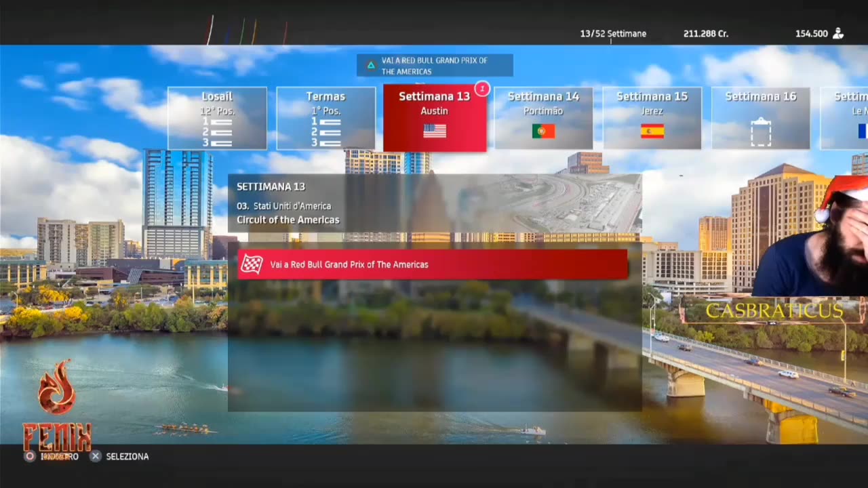Click the circle button icon for Indietro
This screenshot has width=868, height=488.
[x=29, y=456]
